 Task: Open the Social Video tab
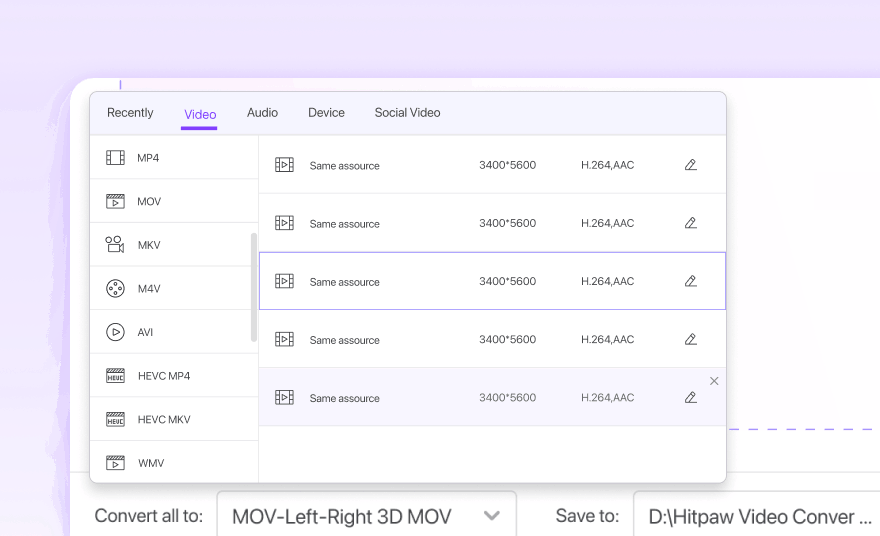point(407,113)
